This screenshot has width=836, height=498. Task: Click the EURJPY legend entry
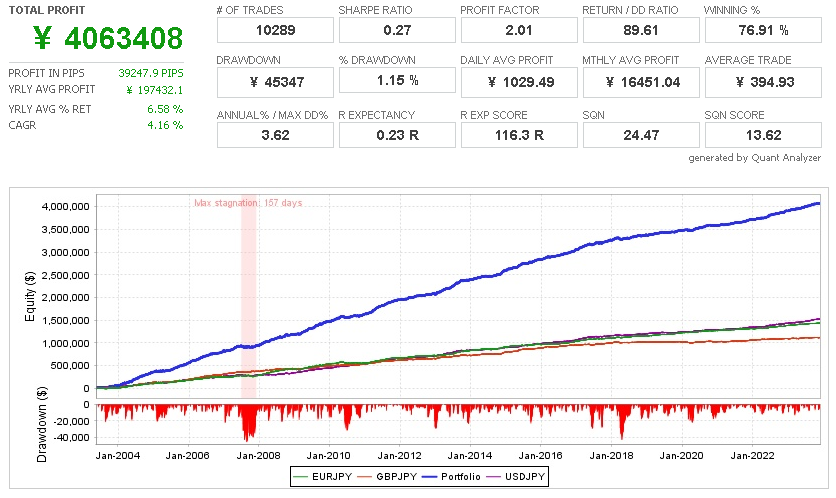coord(323,476)
